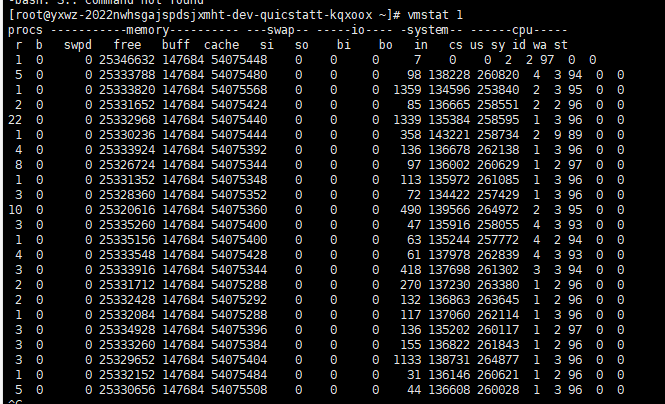Click the 'buff' column header
665x404 pixels.
[x=176, y=45]
